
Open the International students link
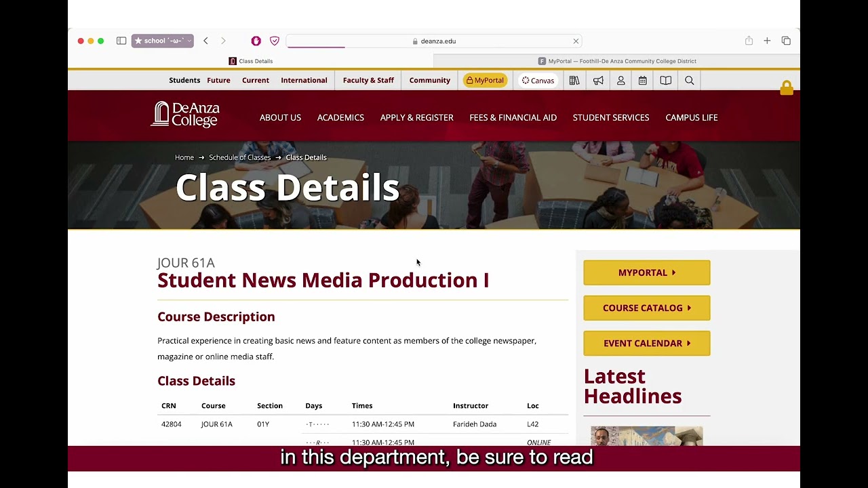pos(304,80)
